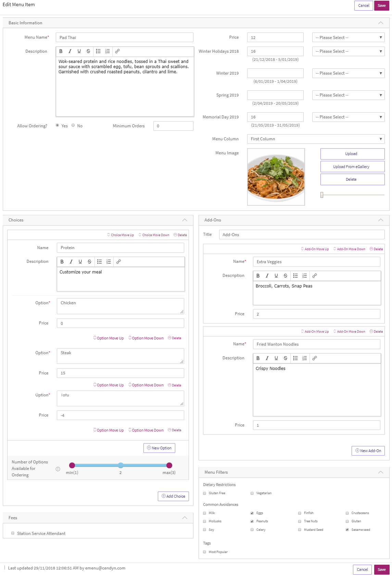392x576 pixels.
Task: Toggle bold in Extra Veggies description
Action: (258, 276)
